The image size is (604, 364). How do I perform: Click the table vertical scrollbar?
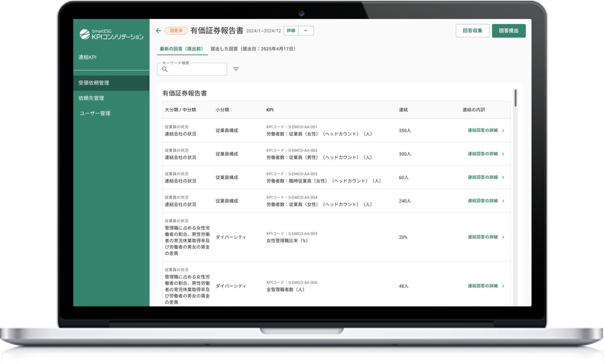515,98
